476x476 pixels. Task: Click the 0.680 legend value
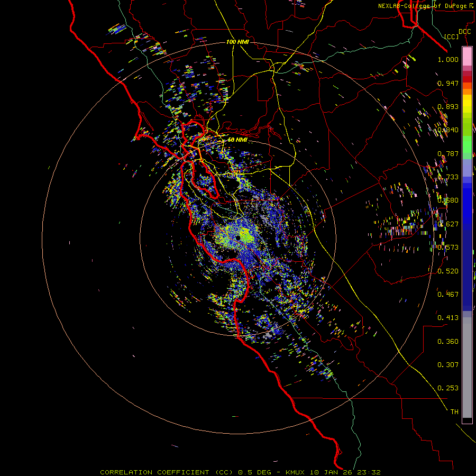click(x=448, y=200)
